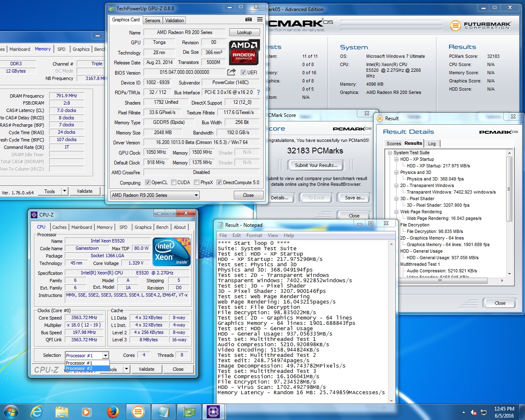This screenshot has width=525, height=420.
Task: Collapse the System Test Suite tree node
Action: pos(390,153)
